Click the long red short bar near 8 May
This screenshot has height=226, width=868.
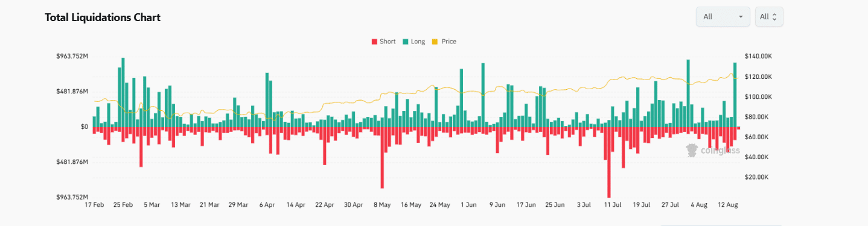click(x=382, y=158)
